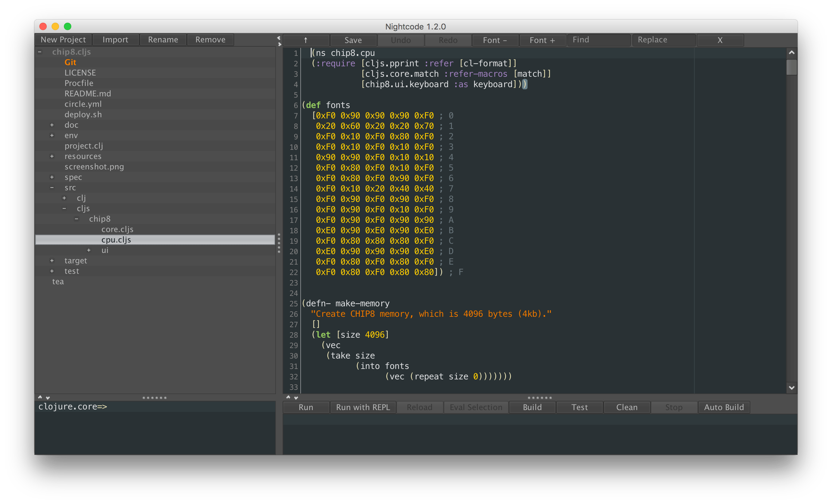This screenshot has width=832, height=504.
Task: Click the Run button
Action: point(306,408)
